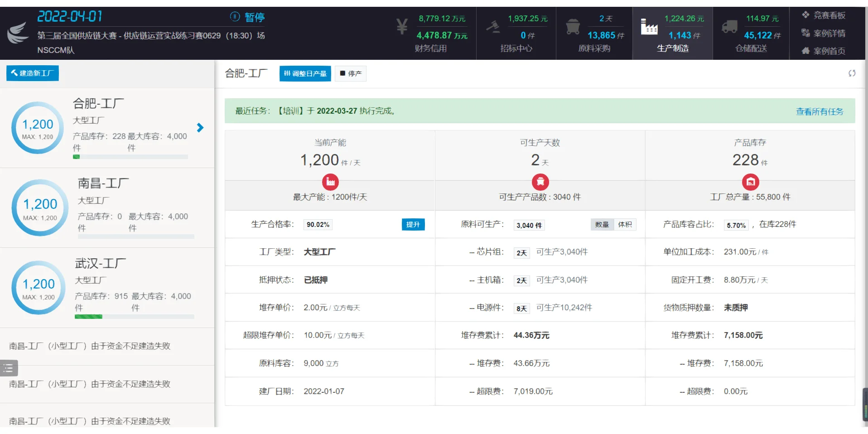点击原料可生产数量输入框下拉

pyautogui.click(x=529, y=225)
